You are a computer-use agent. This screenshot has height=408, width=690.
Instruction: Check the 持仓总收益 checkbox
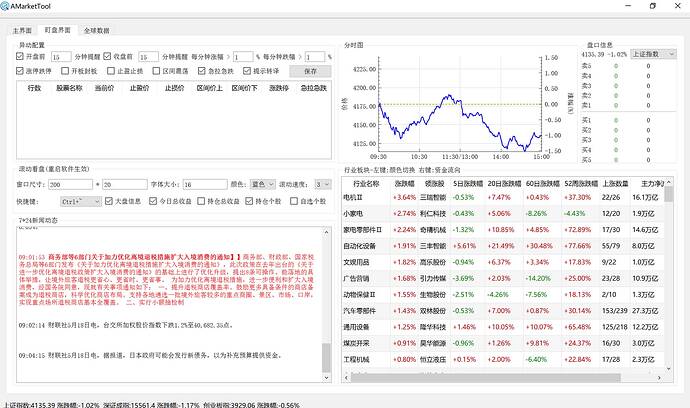[201, 201]
